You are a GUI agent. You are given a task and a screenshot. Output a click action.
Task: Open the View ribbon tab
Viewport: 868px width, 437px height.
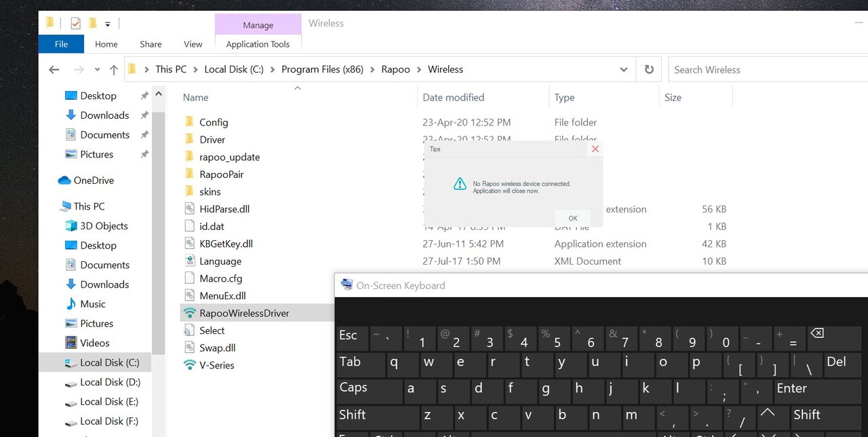coord(193,44)
